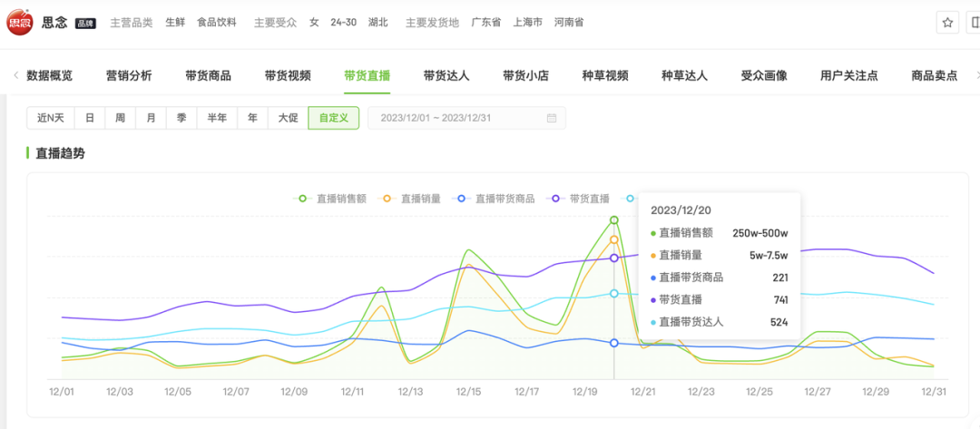Image resolution: width=980 pixels, height=429 pixels.
Task: Click the green peak marker on 12/20
Action: 614,219
